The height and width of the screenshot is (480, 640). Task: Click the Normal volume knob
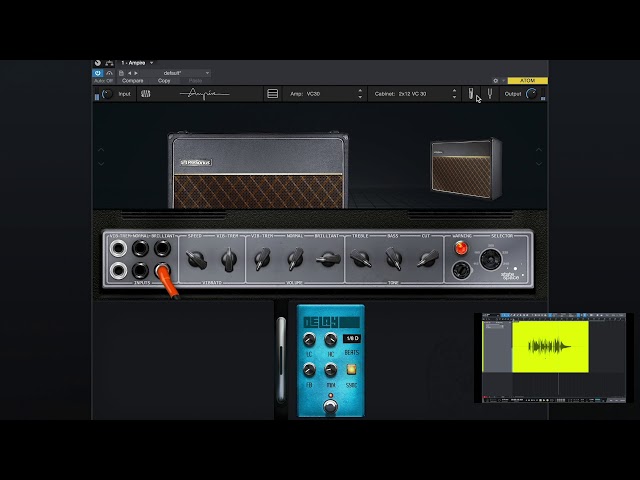[295, 259]
